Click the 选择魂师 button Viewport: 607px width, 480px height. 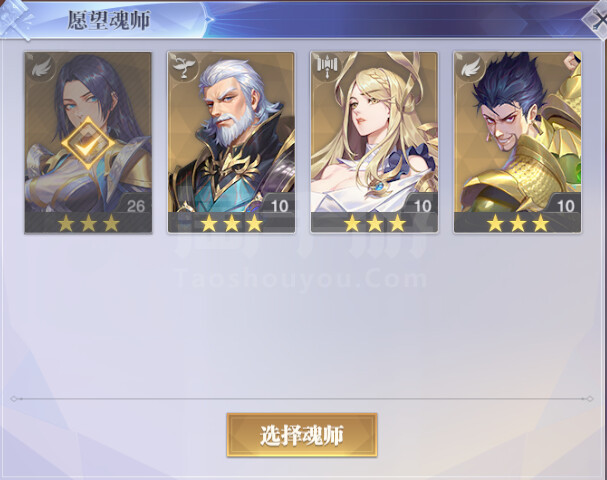click(302, 435)
